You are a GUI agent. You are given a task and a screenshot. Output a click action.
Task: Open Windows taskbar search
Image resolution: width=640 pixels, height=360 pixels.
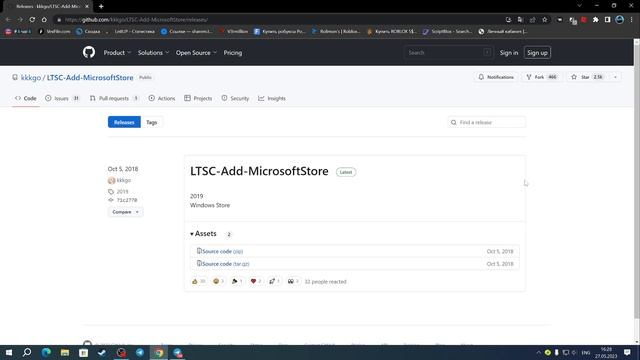click(x=27, y=352)
